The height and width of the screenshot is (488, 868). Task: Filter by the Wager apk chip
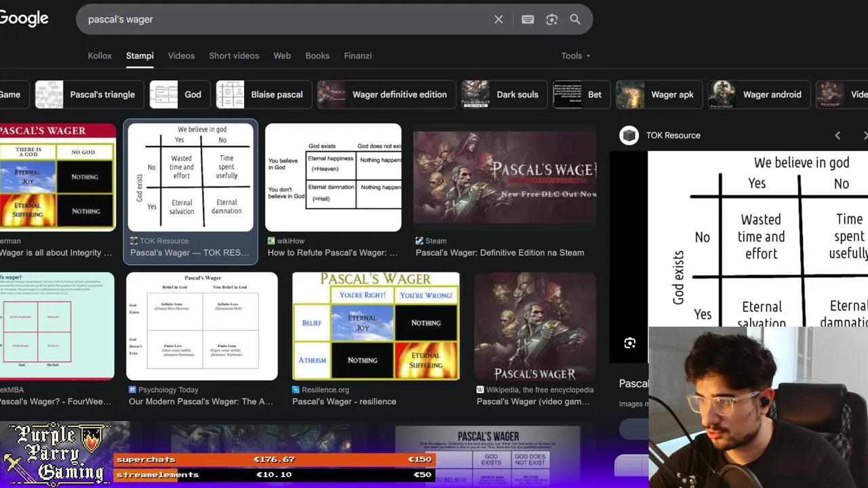pyautogui.click(x=659, y=94)
